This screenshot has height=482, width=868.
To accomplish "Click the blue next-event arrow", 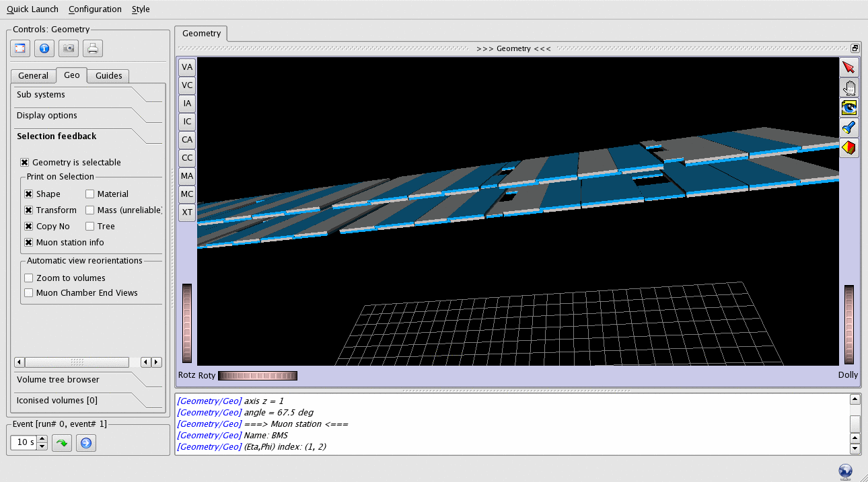I will click(x=85, y=443).
